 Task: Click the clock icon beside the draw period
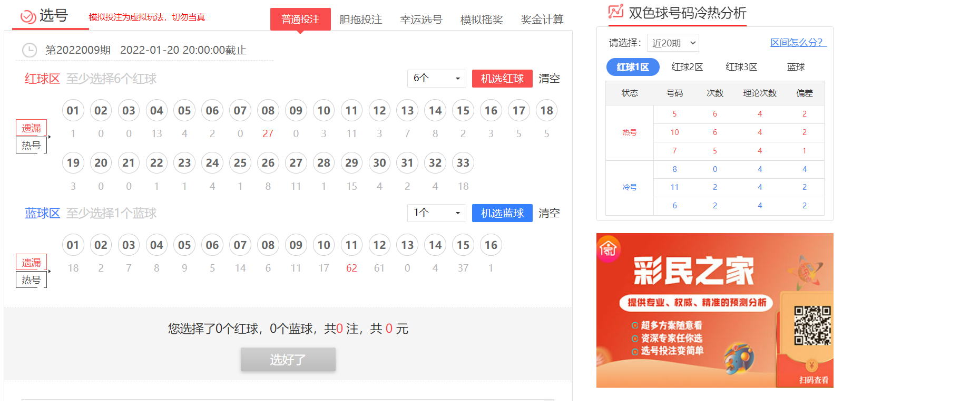[x=30, y=50]
